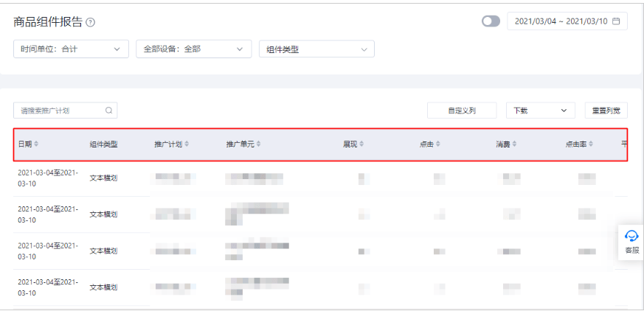
Task: Click the search magnifier icon
Action: click(x=109, y=111)
